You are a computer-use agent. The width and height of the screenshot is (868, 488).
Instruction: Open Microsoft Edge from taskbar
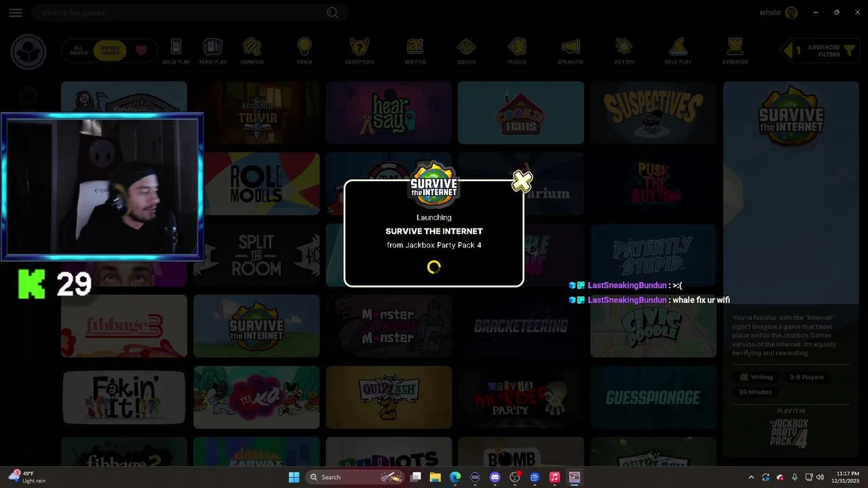tap(455, 477)
